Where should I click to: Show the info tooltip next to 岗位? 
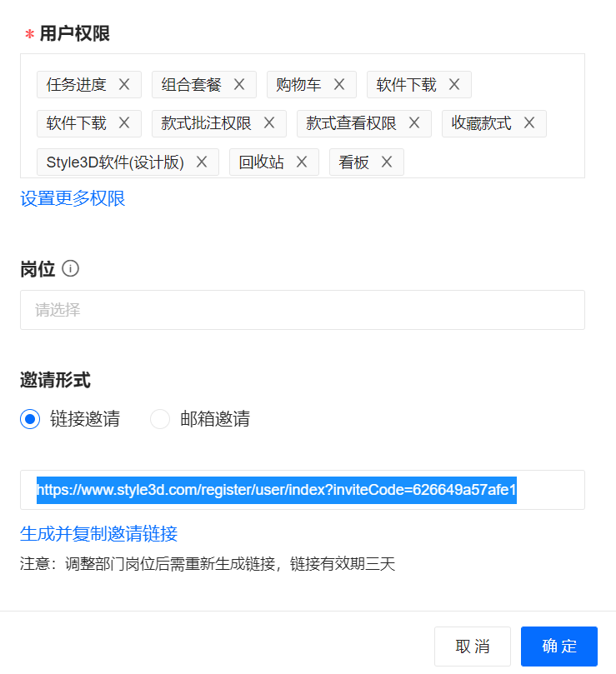click(71, 268)
